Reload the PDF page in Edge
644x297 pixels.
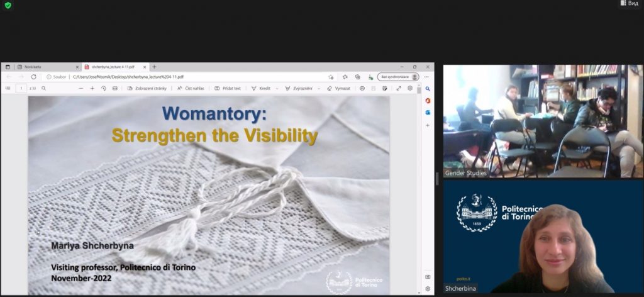click(34, 77)
